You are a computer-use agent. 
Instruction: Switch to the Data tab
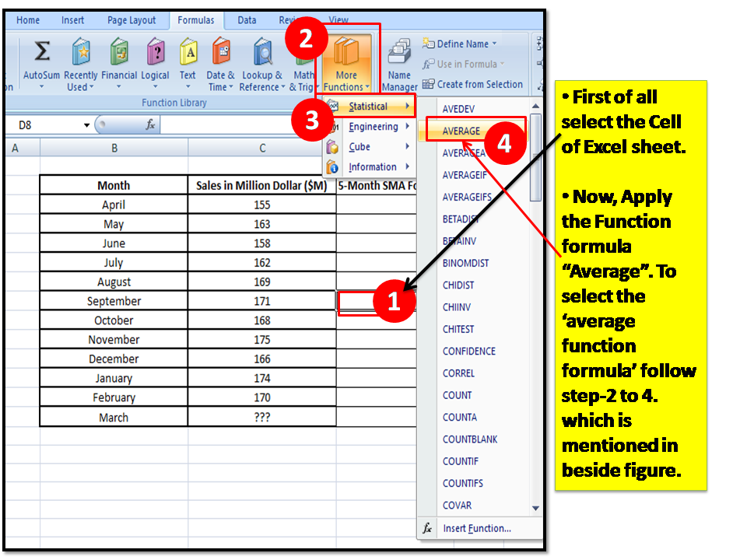pyautogui.click(x=247, y=20)
